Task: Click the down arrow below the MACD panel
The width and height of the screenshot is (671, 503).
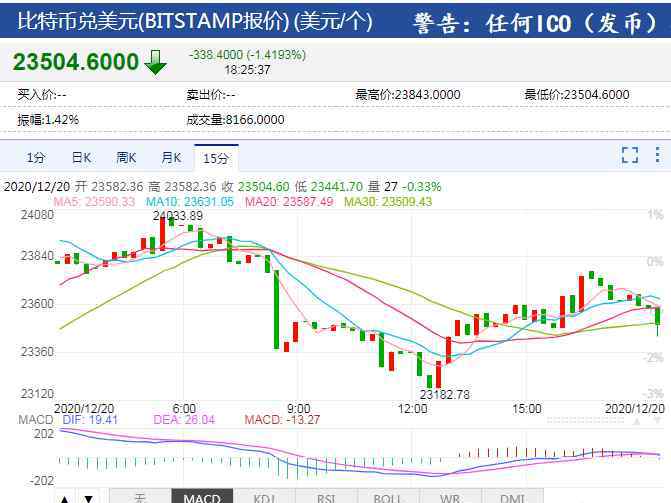Action: 89,499
